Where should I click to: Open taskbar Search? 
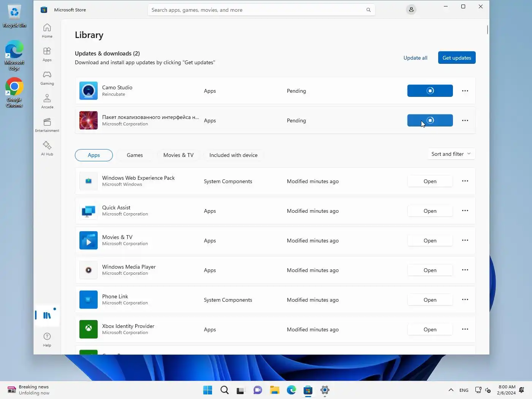(225, 390)
